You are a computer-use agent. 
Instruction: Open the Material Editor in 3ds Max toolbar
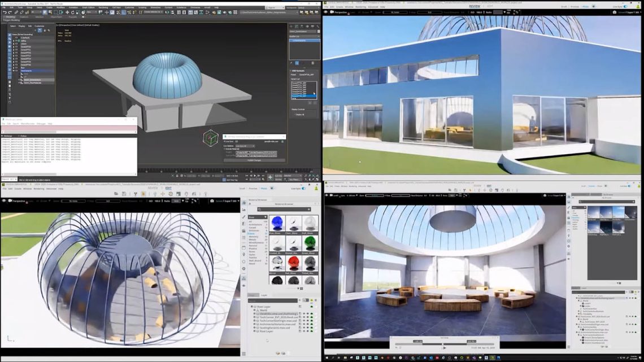[215, 13]
